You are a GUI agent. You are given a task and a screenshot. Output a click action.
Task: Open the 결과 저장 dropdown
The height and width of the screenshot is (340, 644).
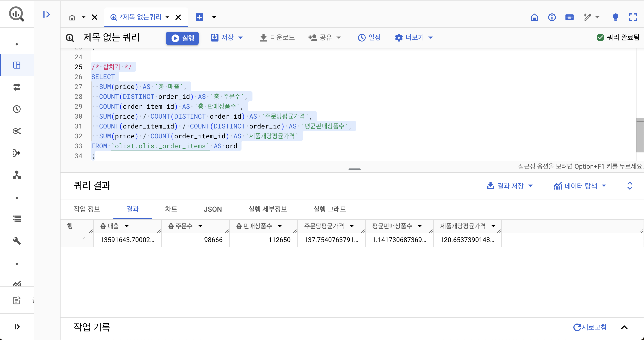[510, 186]
